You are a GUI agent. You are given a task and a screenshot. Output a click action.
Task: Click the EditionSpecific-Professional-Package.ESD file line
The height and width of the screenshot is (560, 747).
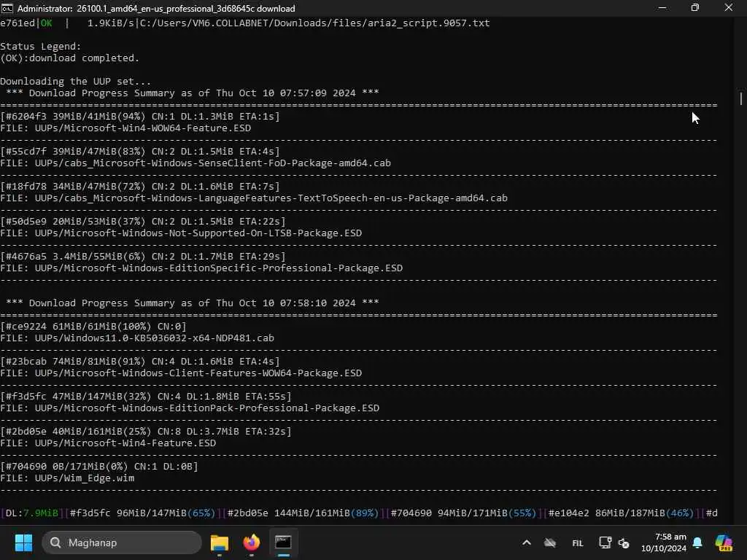[x=201, y=268]
